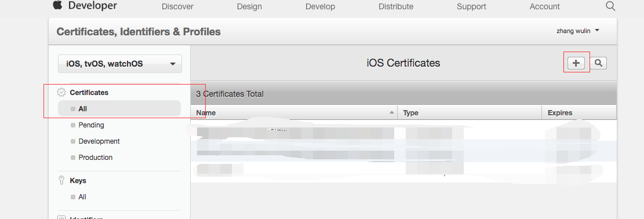The image size is (644, 219).
Task: Open Design menu
Action: (x=250, y=6)
